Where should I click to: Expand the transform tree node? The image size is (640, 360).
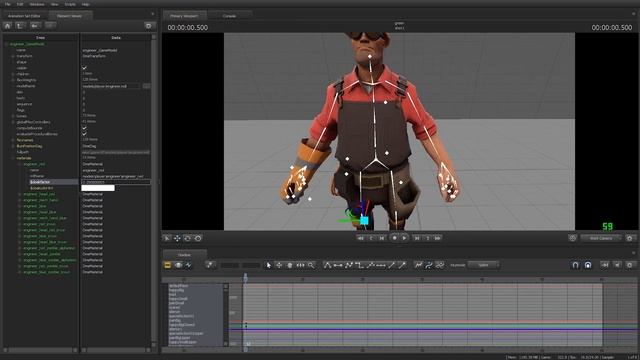[x=13, y=56]
